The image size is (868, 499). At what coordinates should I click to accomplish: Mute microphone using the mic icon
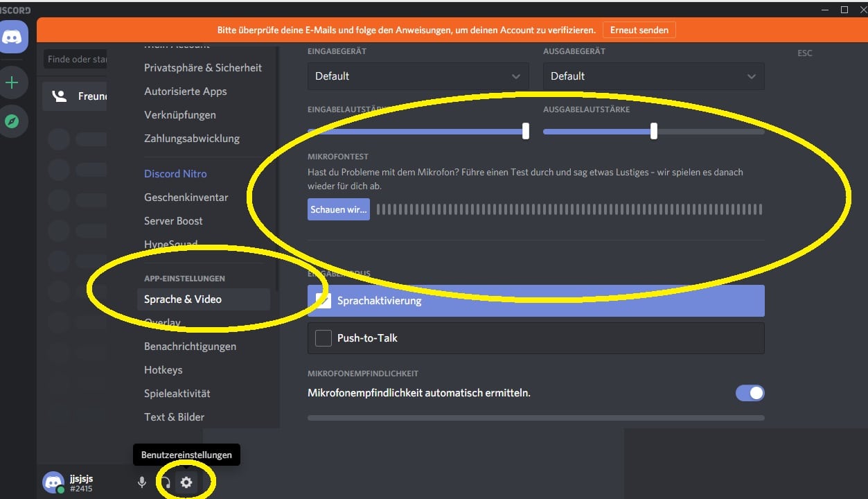click(x=142, y=482)
